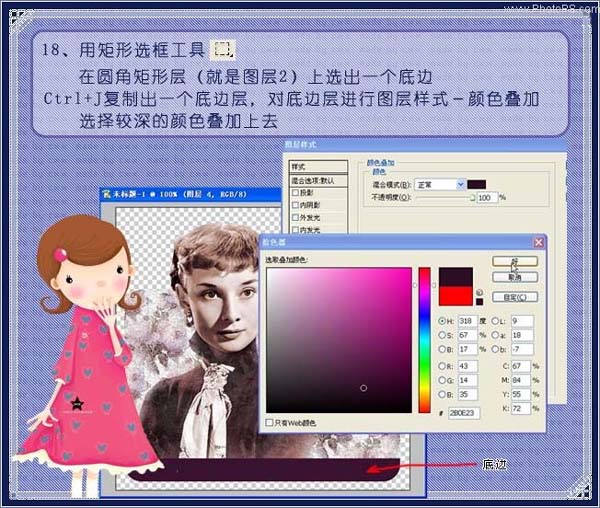Confirm color with the 好 button
This screenshot has height=508, width=600.
(515, 261)
